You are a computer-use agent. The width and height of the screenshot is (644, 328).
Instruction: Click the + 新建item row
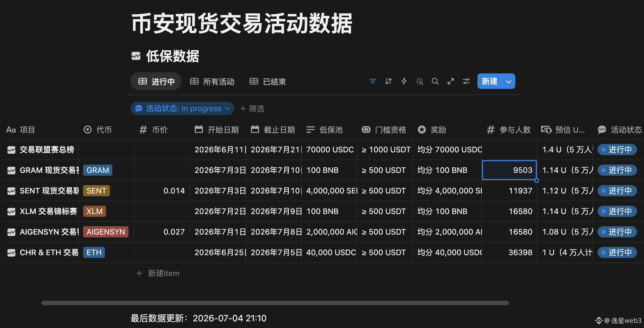(158, 273)
